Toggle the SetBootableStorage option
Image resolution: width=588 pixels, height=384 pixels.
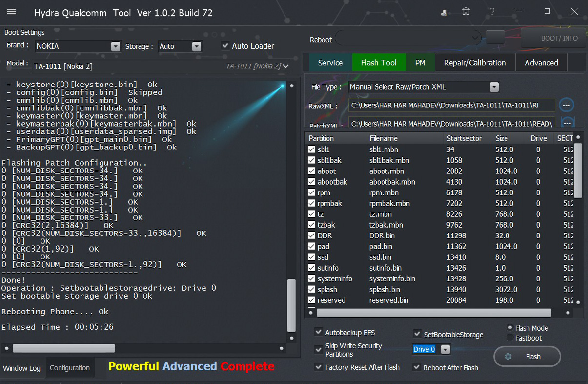coord(417,334)
